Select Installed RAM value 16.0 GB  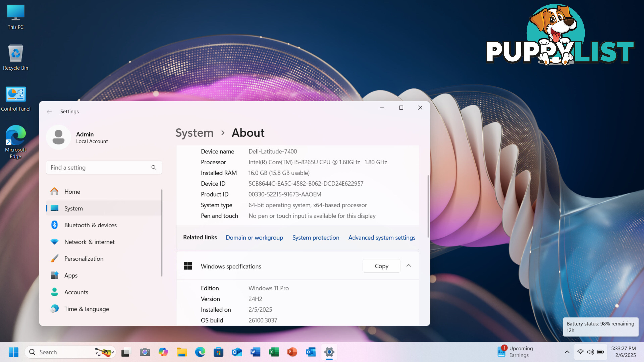(279, 173)
